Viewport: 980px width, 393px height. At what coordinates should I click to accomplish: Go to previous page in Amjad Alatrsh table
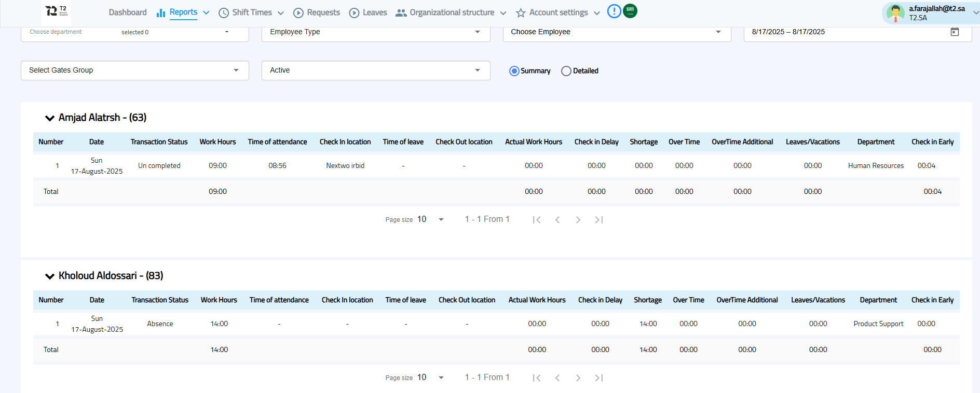557,220
